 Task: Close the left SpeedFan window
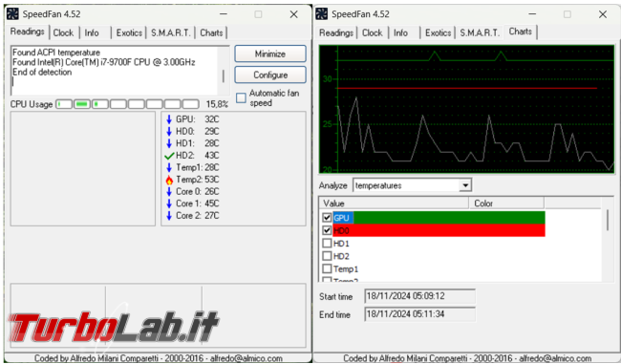[x=293, y=14]
